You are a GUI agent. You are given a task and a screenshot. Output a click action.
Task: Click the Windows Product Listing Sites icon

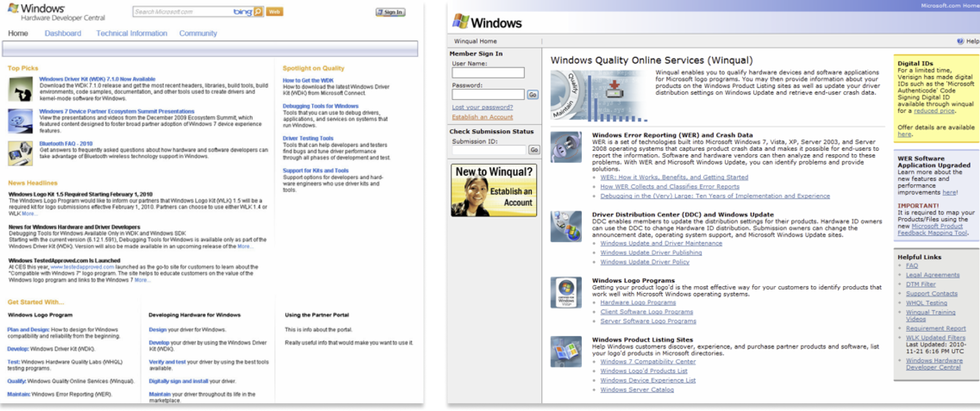[566, 351]
